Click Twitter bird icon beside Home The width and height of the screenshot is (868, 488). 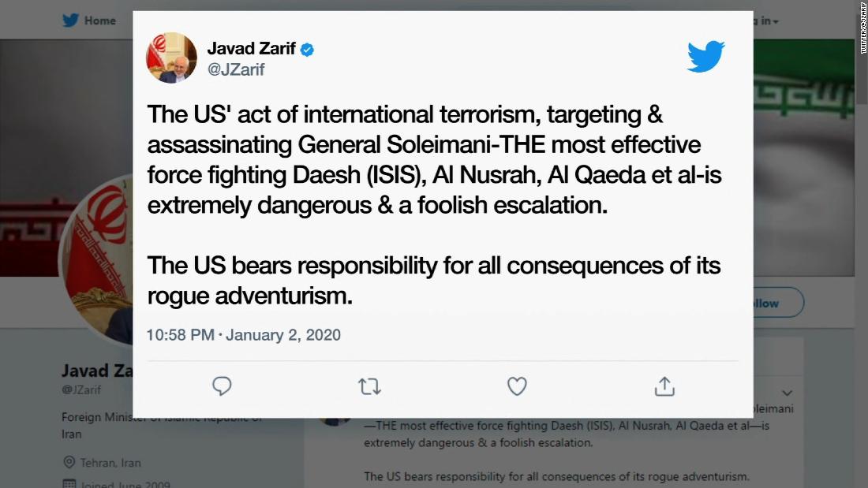(71, 20)
